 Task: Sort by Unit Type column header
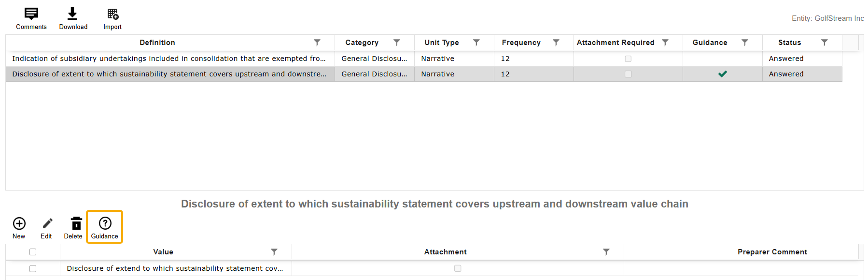click(x=442, y=43)
